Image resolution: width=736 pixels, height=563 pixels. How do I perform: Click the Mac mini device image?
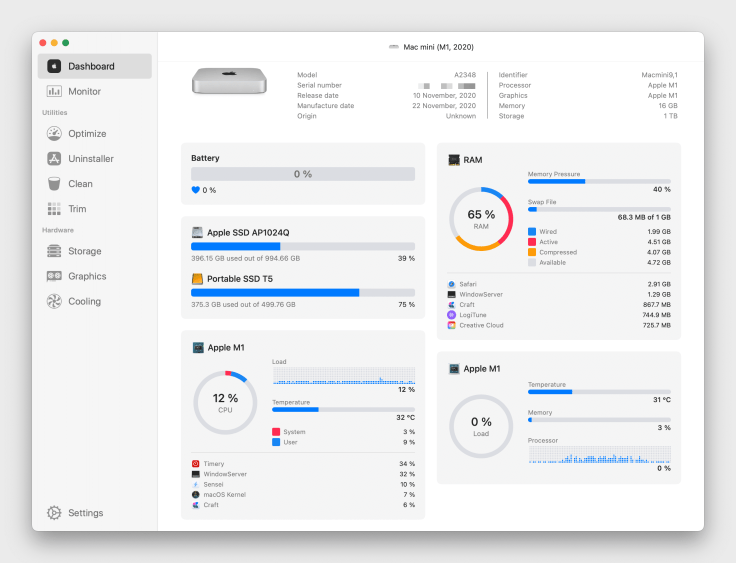point(229,81)
